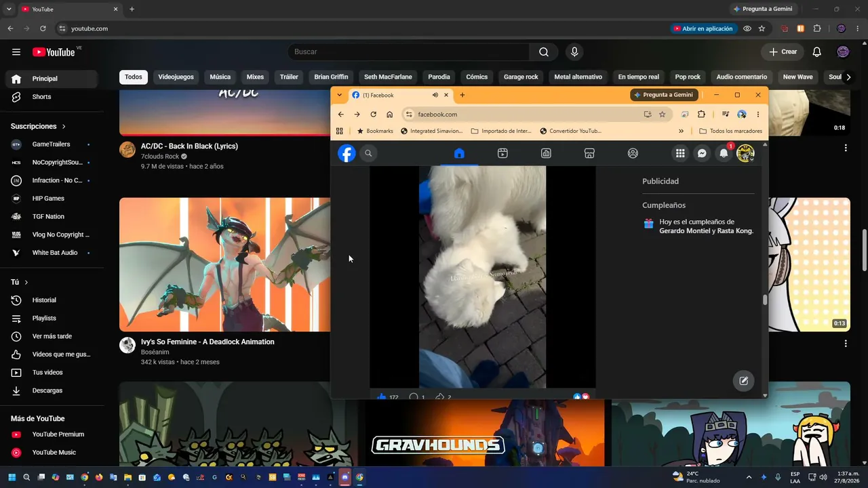Expand the Suscripciones section chevron
This screenshot has height=488, width=868.
coord(64,127)
